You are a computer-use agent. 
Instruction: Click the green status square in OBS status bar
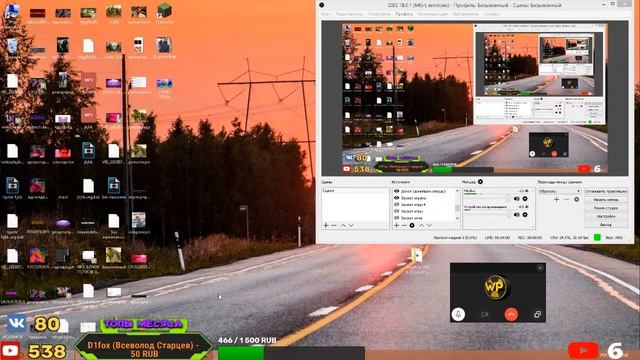(x=597, y=237)
